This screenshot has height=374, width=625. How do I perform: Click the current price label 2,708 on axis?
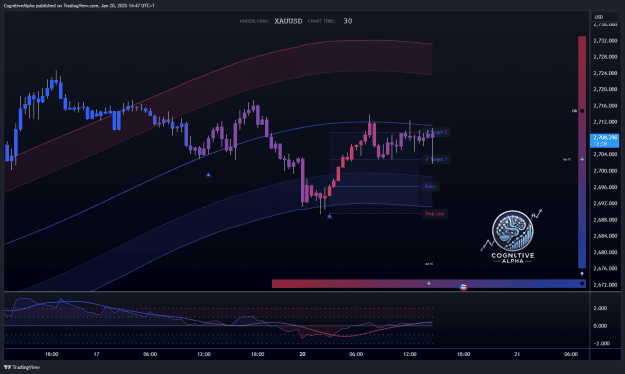605,140
